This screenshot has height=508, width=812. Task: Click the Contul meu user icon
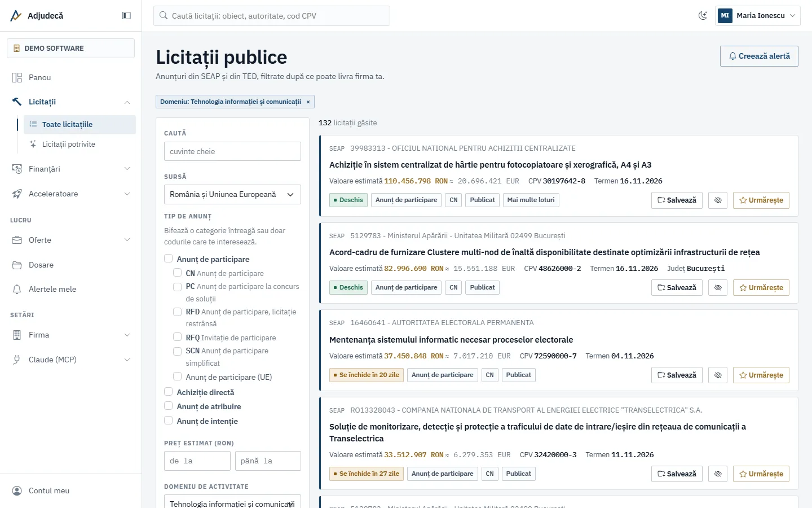pos(17,491)
